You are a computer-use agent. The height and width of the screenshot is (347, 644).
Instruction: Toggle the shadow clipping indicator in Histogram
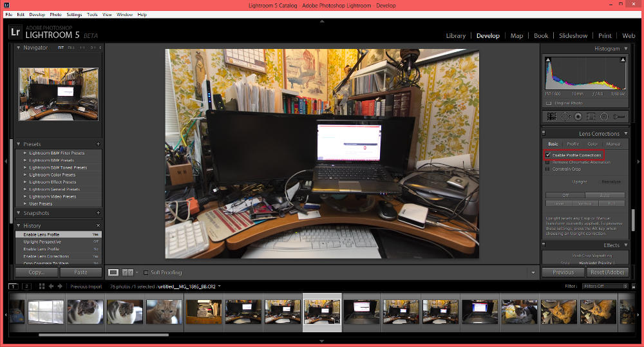(x=548, y=60)
